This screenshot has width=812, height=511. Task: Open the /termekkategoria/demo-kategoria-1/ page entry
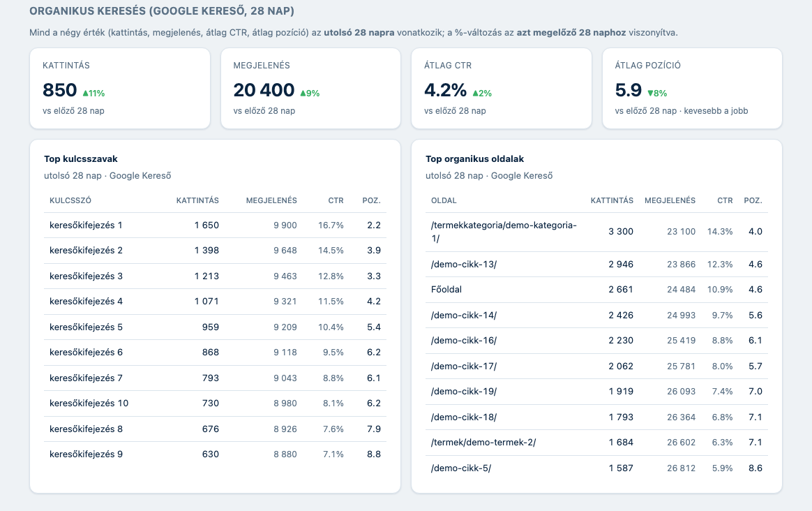[596, 232]
